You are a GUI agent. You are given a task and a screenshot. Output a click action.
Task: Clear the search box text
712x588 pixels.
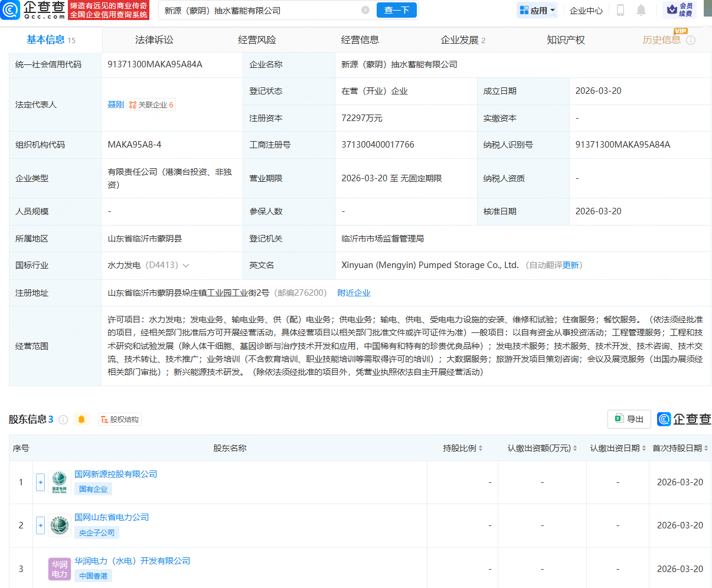coord(365,10)
